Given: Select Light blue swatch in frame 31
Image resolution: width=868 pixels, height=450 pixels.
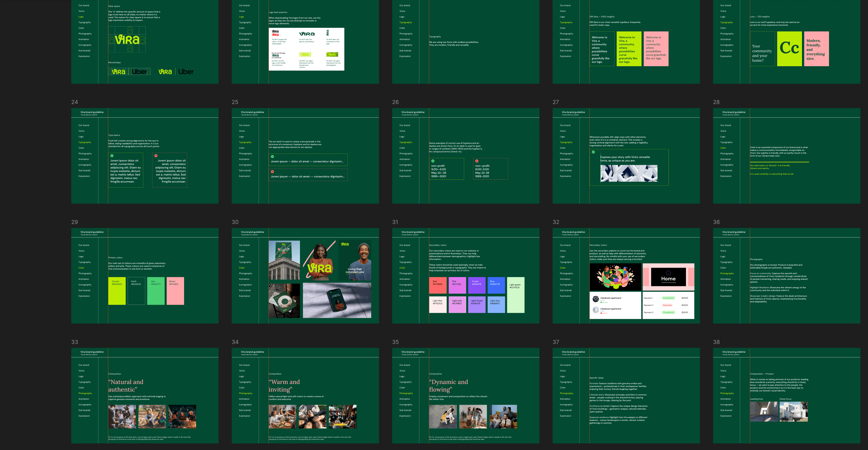Looking at the screenshot, I should click(496, 305).
